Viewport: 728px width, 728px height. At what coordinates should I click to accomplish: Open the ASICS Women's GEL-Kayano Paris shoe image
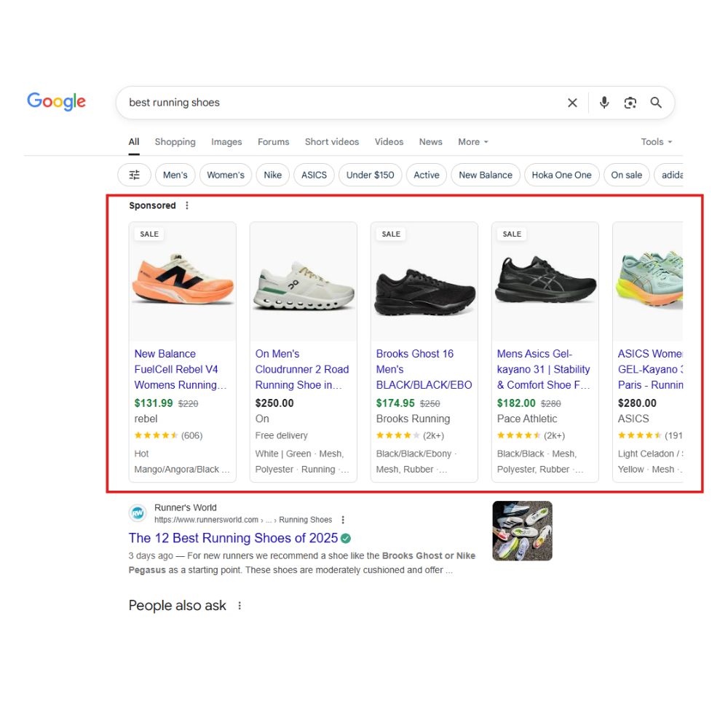[648, 281]
